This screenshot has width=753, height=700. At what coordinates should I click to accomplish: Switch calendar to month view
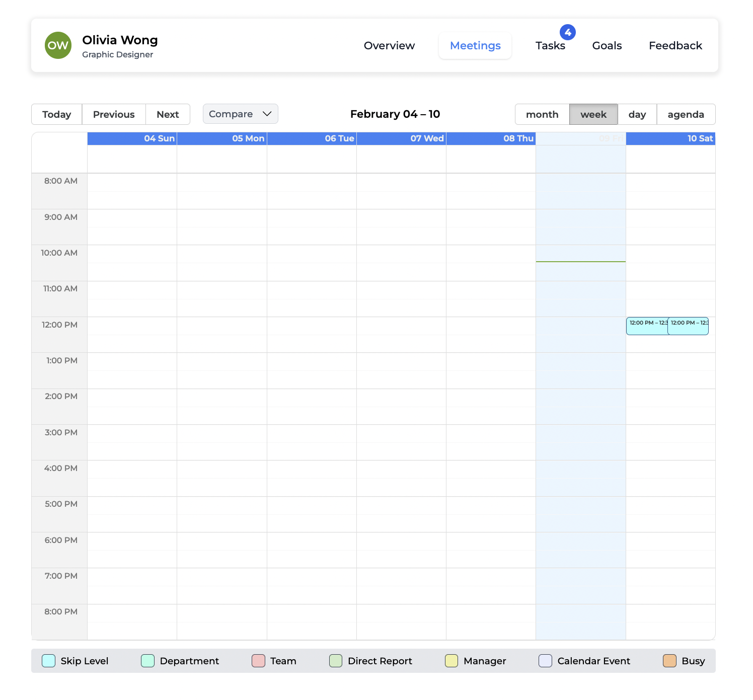coord(542,114)
